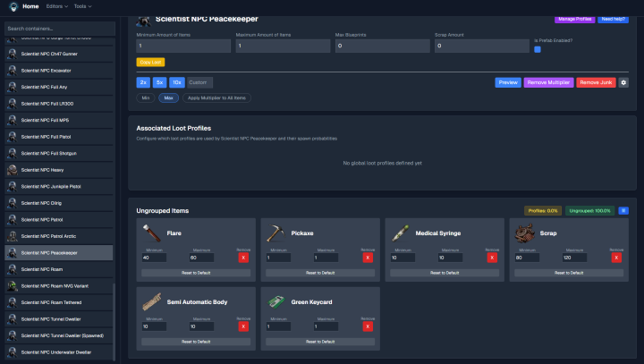
Task: Select Scientist NPC Ch47 Gunner in the list
Action: [59, 54]
